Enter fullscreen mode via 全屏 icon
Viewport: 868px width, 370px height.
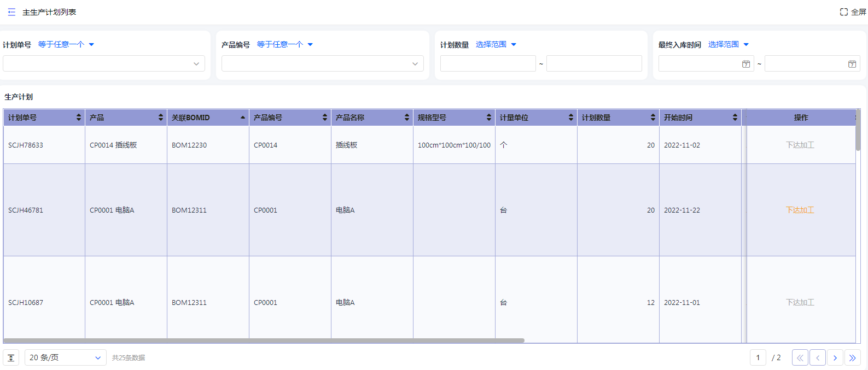point(844,12)
